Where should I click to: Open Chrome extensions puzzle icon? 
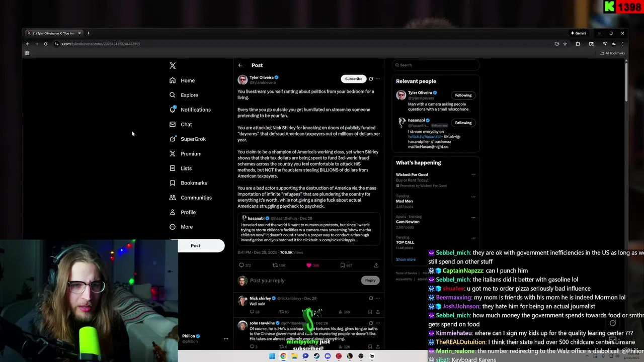[x=578, y=44]
